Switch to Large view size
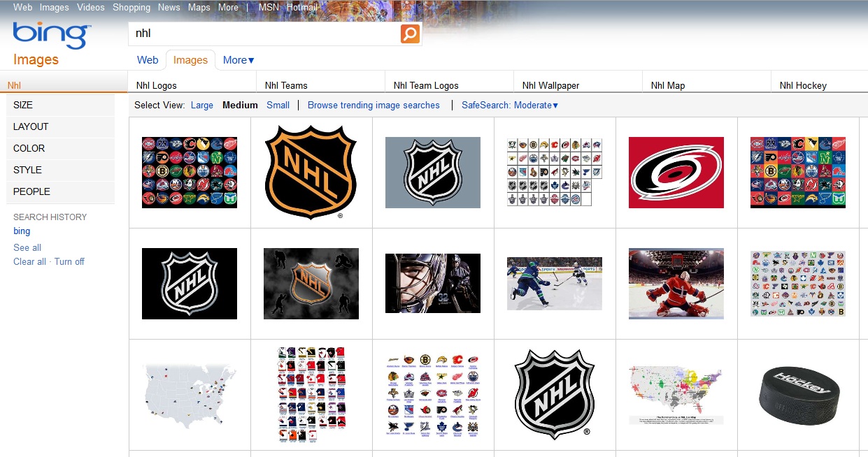 click(x=201, y=106)
